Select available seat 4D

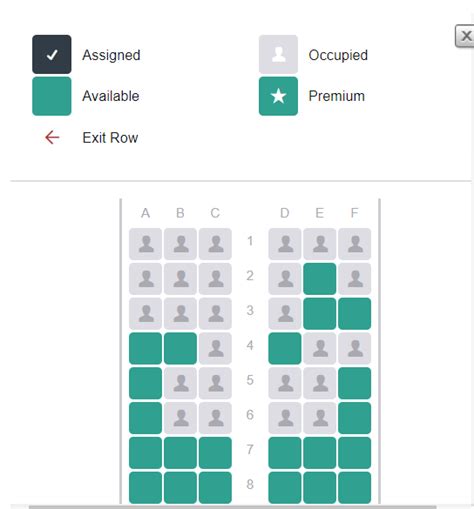285,348
